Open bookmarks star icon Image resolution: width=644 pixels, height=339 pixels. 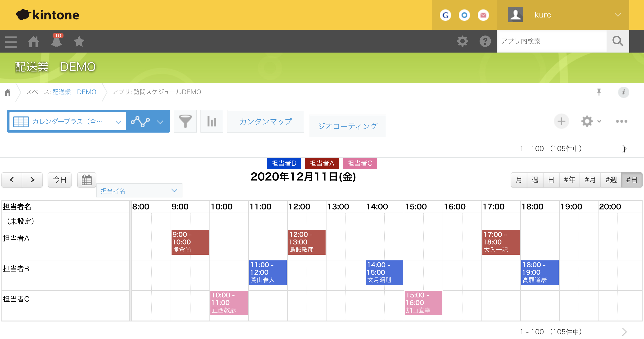pyautogui.click(x=79, y=41)
